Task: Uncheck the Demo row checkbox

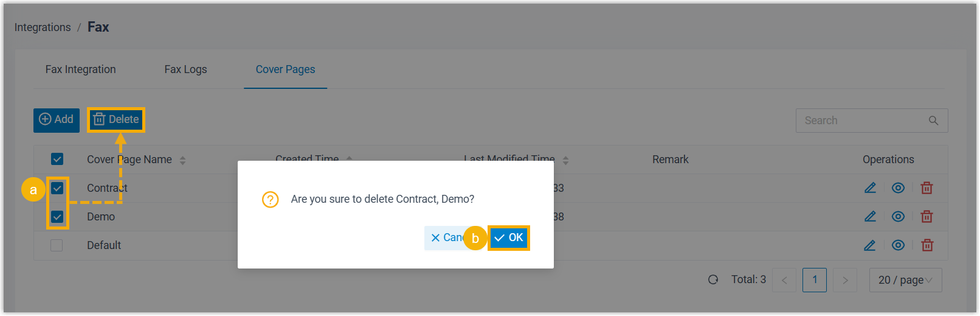Action: point(57,217)
